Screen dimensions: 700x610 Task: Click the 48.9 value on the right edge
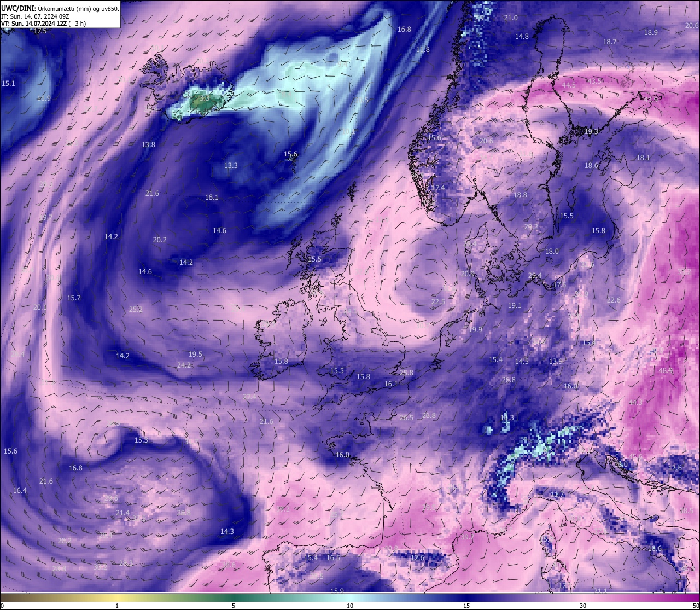click(666, 371)
